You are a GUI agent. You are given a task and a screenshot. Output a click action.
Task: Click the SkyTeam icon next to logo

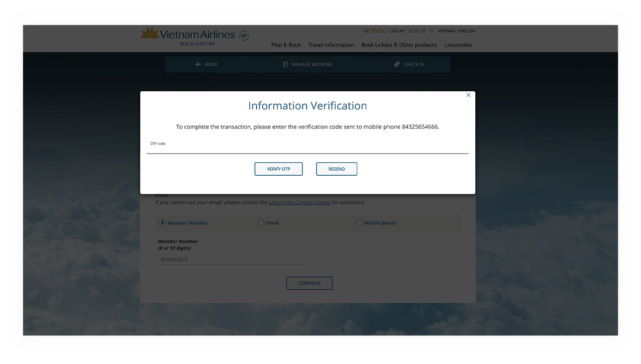click(243, 35)
